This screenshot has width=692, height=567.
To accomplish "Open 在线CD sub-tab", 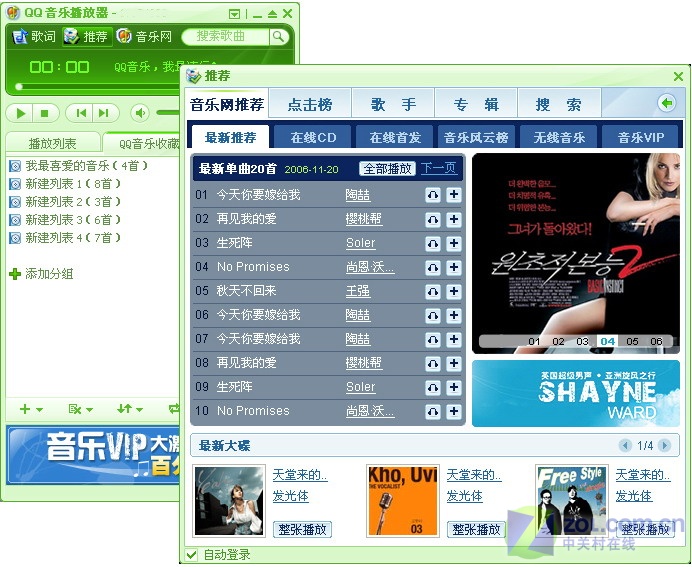I will [x=313, y=137].
